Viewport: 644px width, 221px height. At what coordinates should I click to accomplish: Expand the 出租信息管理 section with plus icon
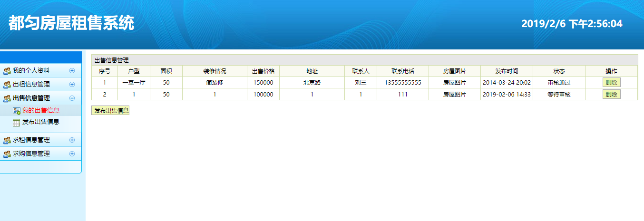click(72, 85)
